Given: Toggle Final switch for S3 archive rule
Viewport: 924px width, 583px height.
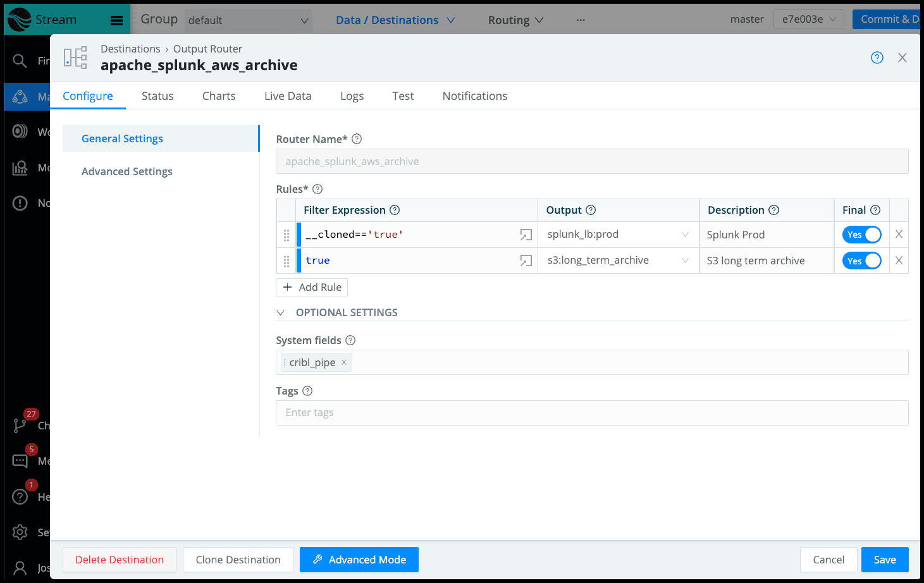Looking at the screenshot, I should [861, 261].
